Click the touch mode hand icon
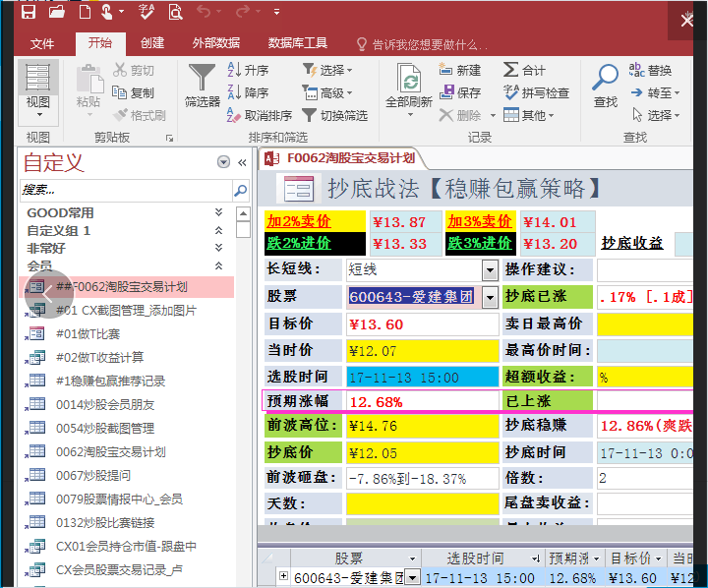708x588 pixels. coord(106,12)
